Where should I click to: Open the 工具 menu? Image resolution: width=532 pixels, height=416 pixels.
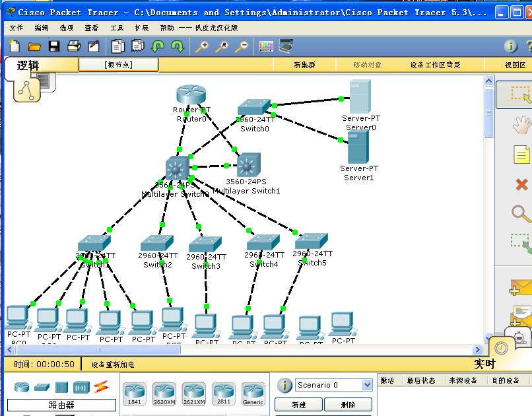point(117,28)
